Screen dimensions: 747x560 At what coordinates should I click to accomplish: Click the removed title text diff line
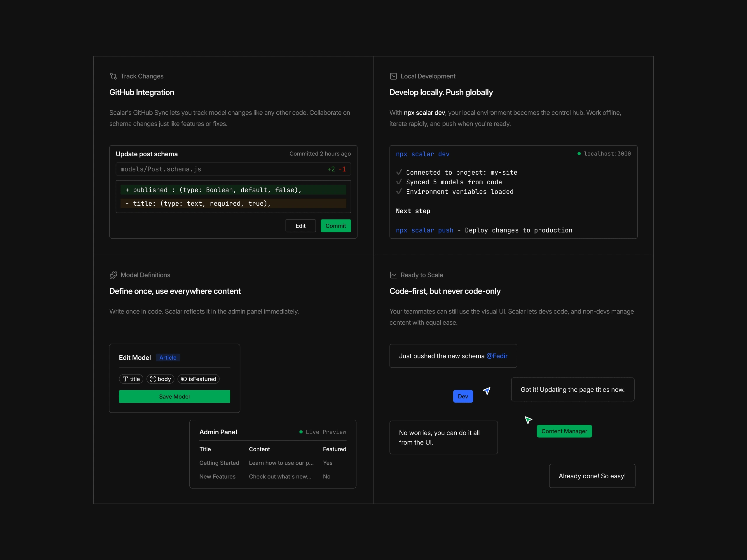pos(233,203)
